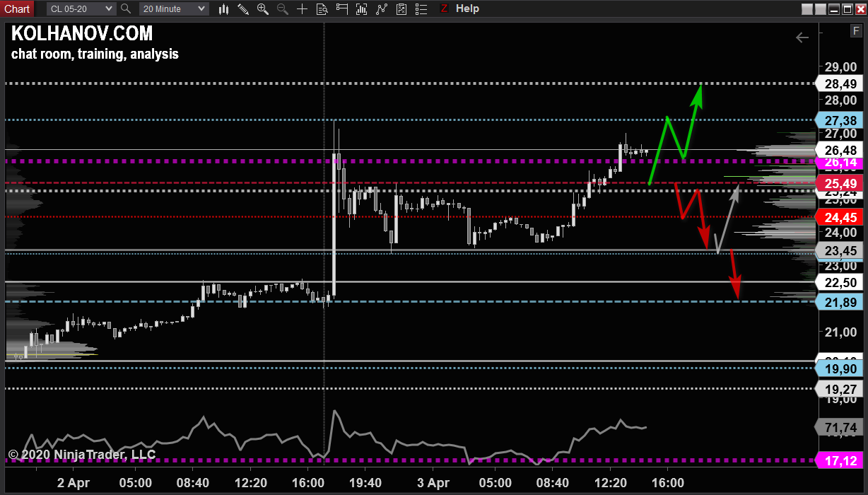Click the instrument search magnifier icon
Viewport: 868px width, 495px height.
click(126, 8)
